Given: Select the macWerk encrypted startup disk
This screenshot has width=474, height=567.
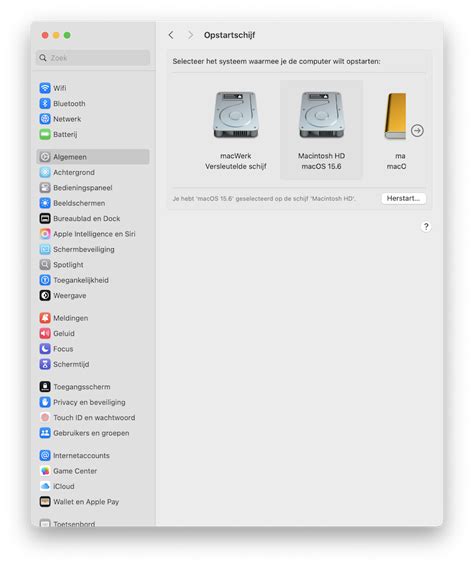Looking at the screenshot, I should [x=236, y=130].
